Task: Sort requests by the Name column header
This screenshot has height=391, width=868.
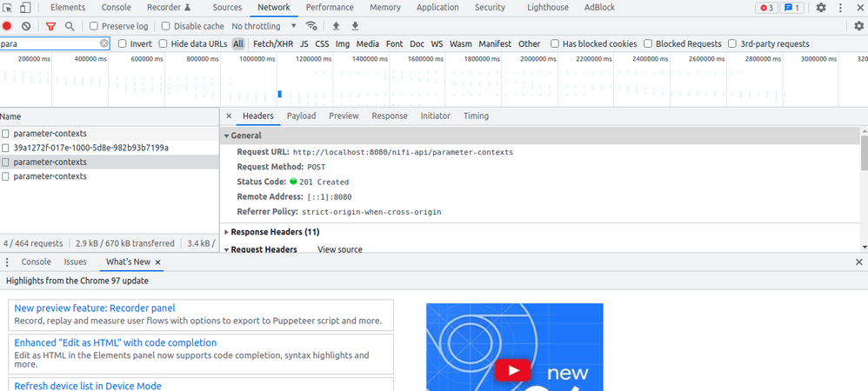Action: (110, 116)
